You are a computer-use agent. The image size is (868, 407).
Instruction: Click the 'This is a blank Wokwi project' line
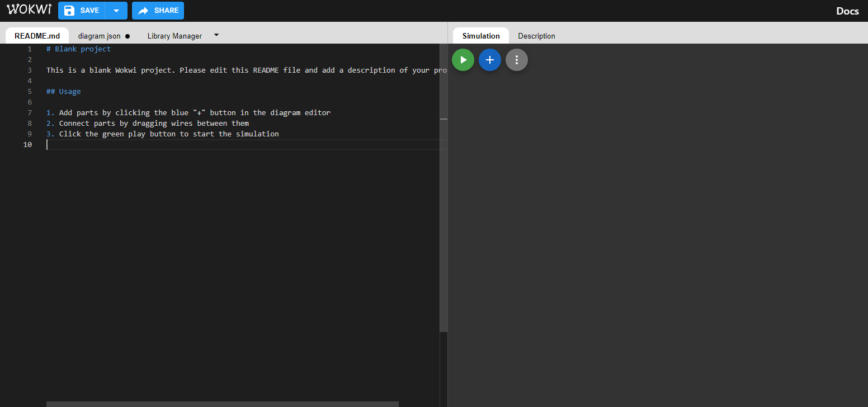click(247, 70)
